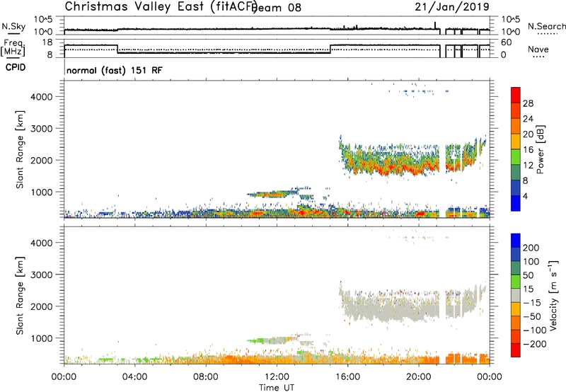This screenshot has height=392, width=566.
Task: Click the '12:00' time axis tick label
Action: [277, 377]
